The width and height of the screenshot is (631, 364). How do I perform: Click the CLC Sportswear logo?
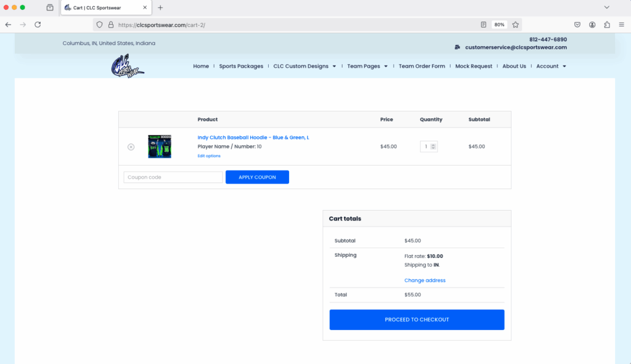128,66
